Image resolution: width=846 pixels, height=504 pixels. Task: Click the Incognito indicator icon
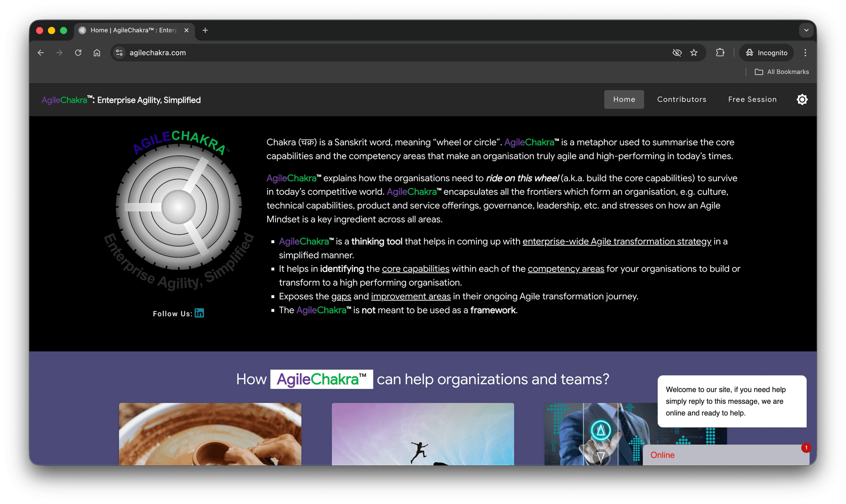point(750,52)
